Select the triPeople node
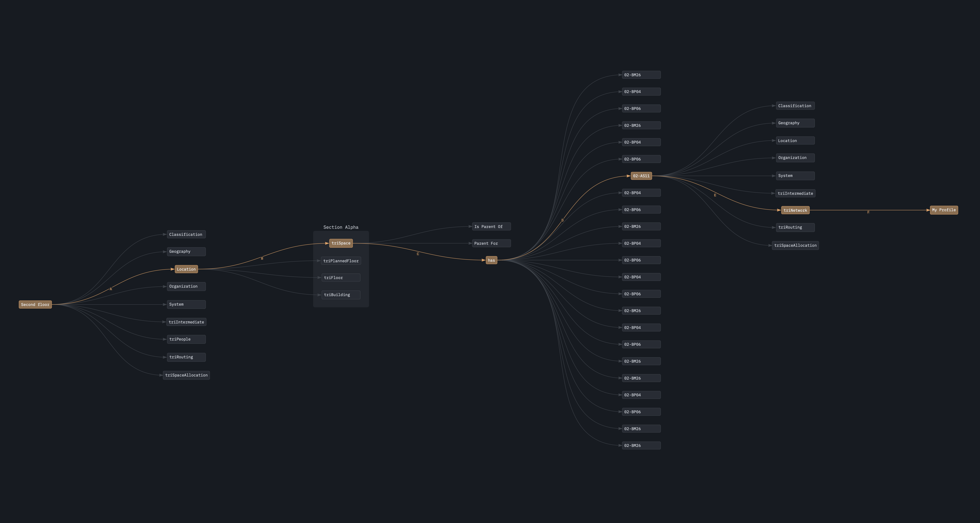Screen dimensions: 980x523 coord(186,339)
